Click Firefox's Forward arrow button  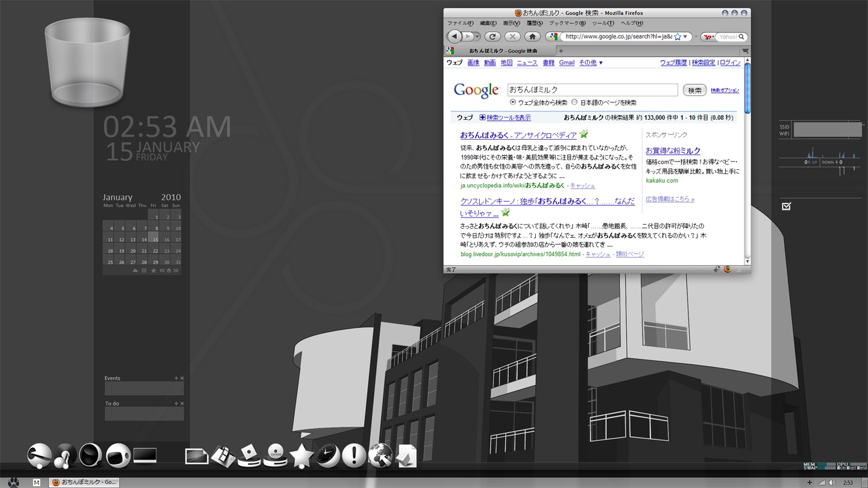pos(468,37)
